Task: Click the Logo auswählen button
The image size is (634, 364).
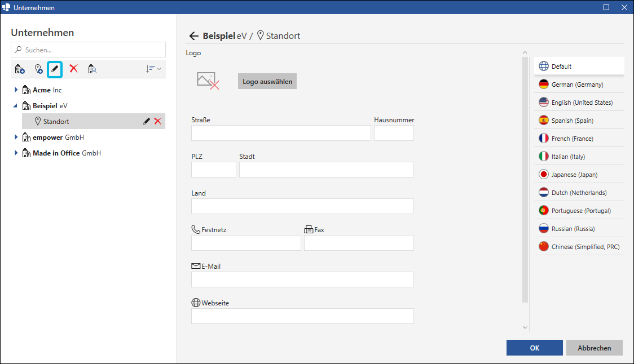Action: coord(267,81)
